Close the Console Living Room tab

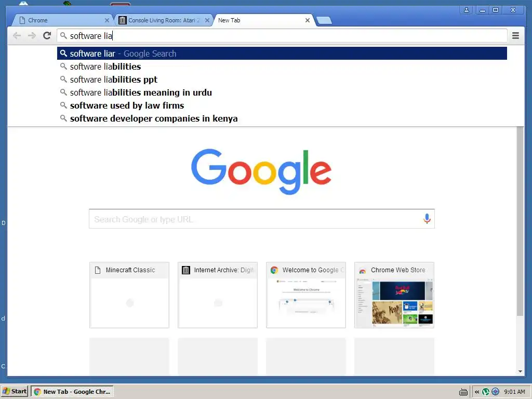click(207, 20)
